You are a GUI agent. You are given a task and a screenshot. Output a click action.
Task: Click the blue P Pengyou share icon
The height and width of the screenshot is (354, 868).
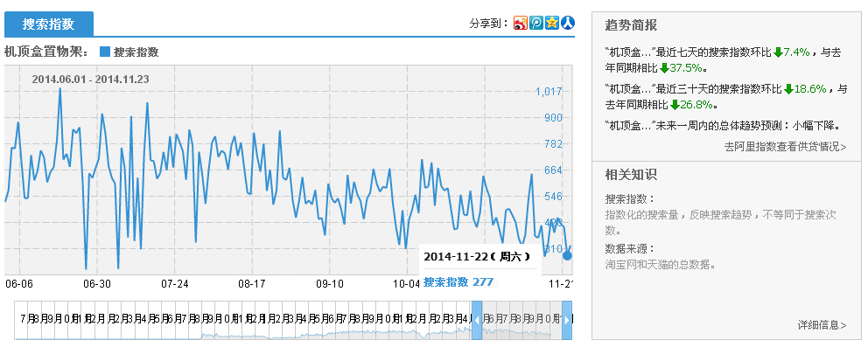(536, 24)
